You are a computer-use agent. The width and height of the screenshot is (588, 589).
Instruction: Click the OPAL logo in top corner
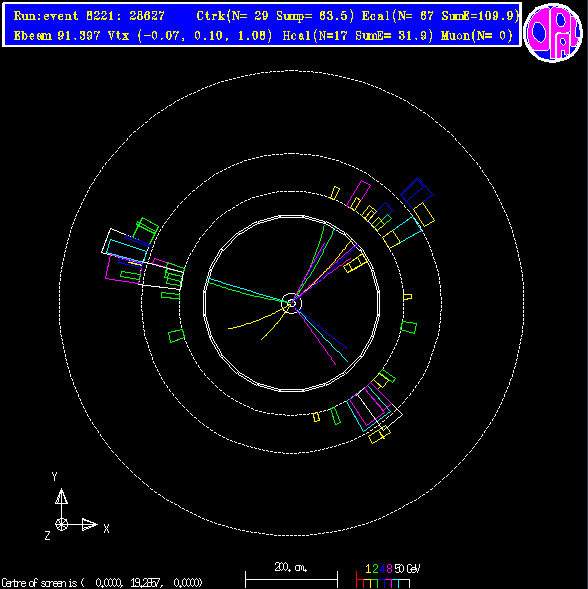pos(553,32)
